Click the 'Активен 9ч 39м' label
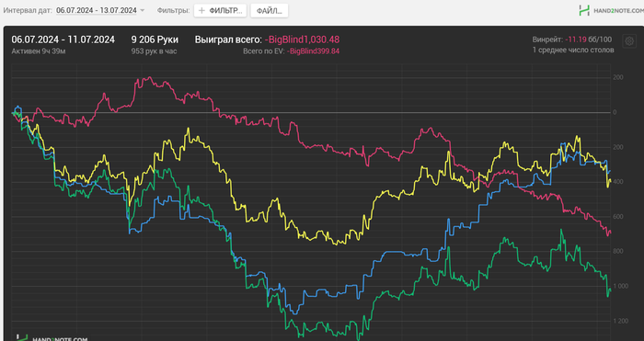Image resolution: width=644 pixels, height=341 pixels. (39, 51)
